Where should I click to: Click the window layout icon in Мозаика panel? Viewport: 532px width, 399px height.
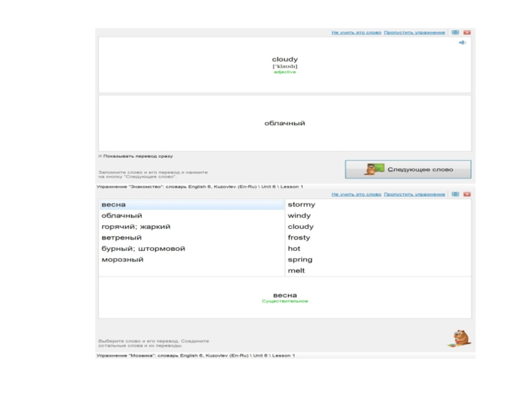pyautogui.click(x=456, y=194)
